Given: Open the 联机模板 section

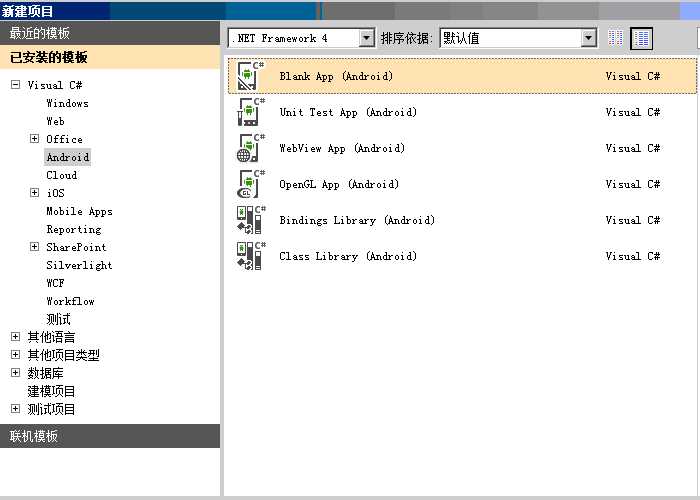Looking at the screenshot, I should (x=110, y=436).
